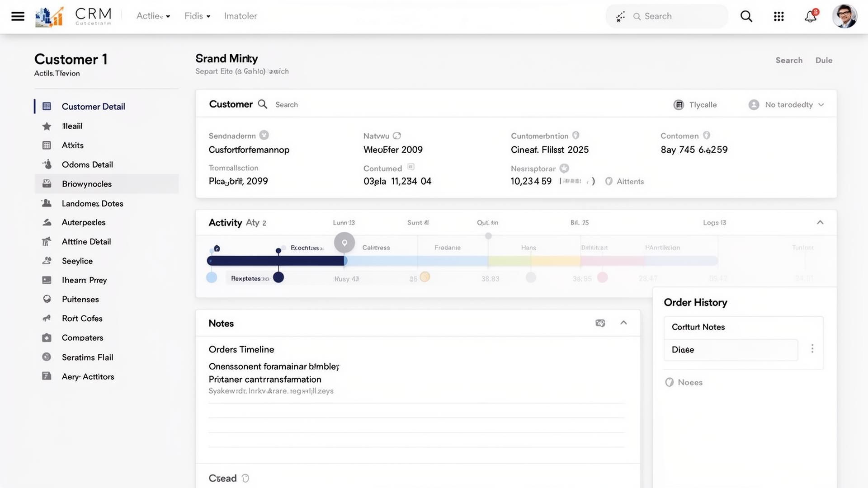Click the yellow dot timeline marker

coord(425,277)
